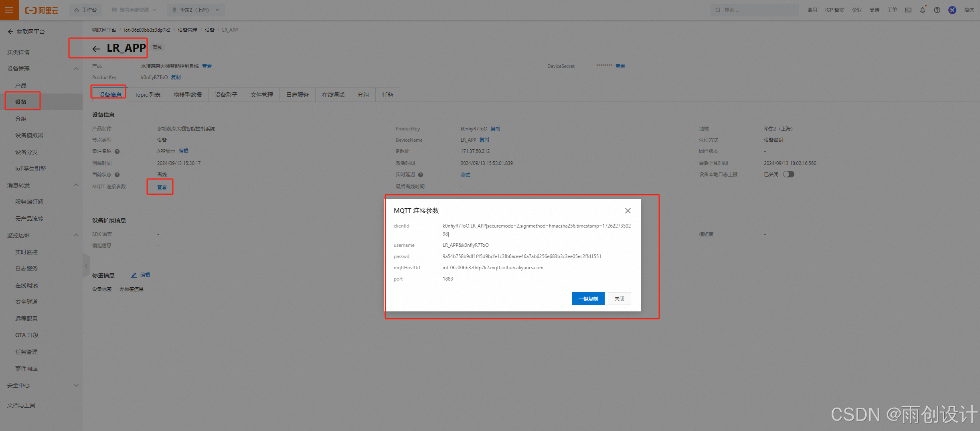
Task: Click the hamburger menu icon
Action: (9, 10)
